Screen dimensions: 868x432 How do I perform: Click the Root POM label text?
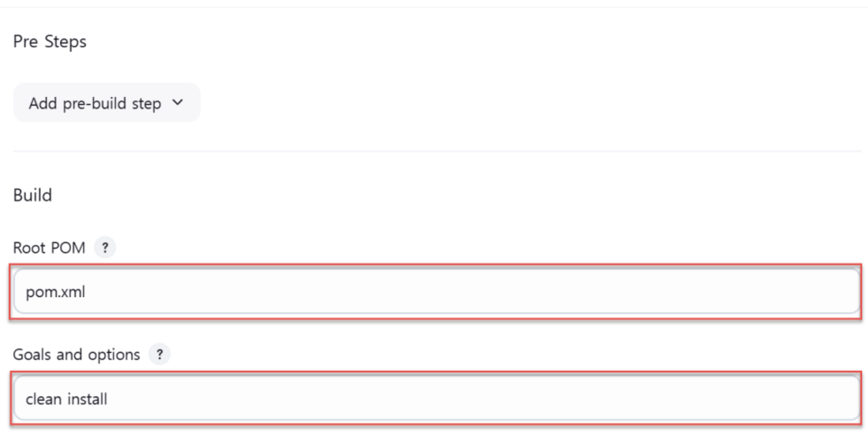pyautogui.click(x=49, y=248)
